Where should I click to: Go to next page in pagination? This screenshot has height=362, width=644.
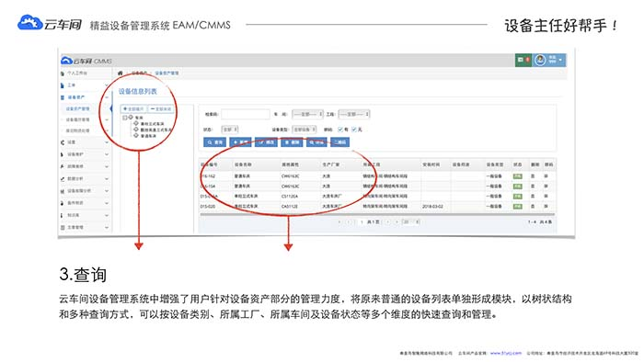(387, 221)
